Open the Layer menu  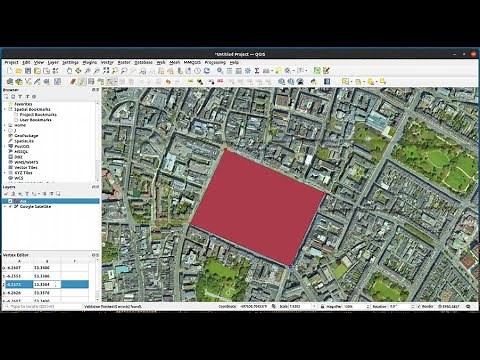pyautogui.click(x=53, y=62)
